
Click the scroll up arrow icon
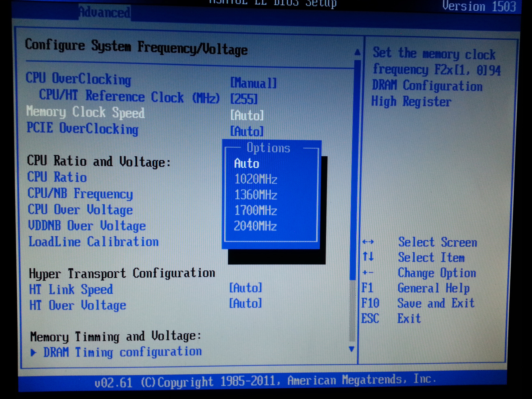(357, 52)
